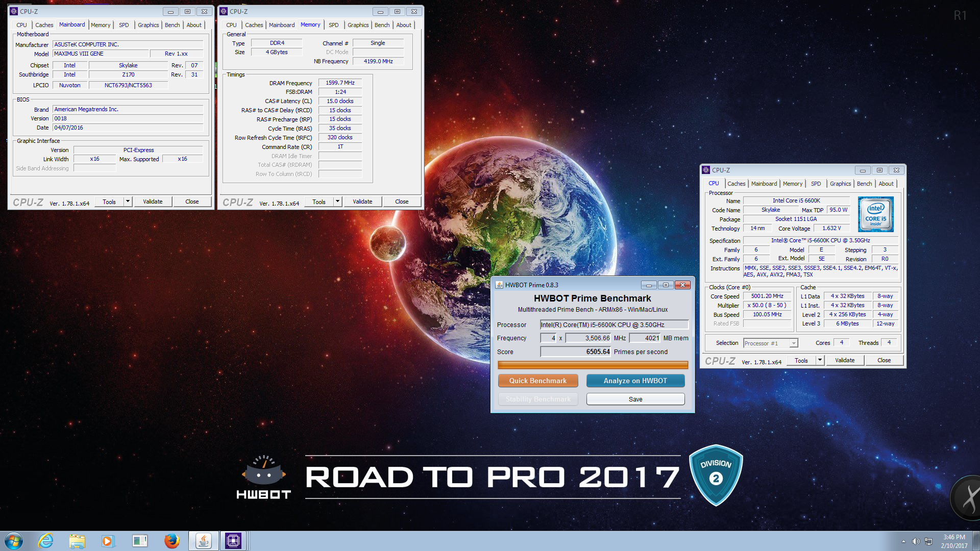980x551 pixels.
Task: Minimize the Mainboard CPU-Z window
Action: click(170, 12)
